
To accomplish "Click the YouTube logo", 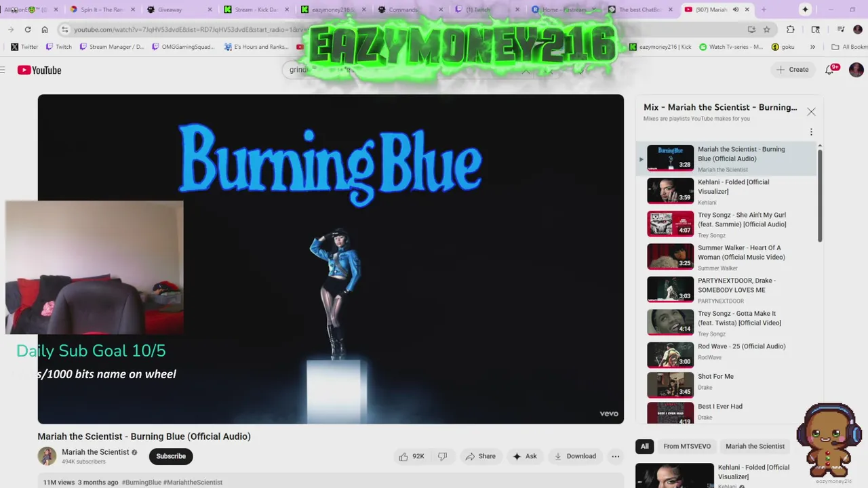I will (x=39, y=70).
